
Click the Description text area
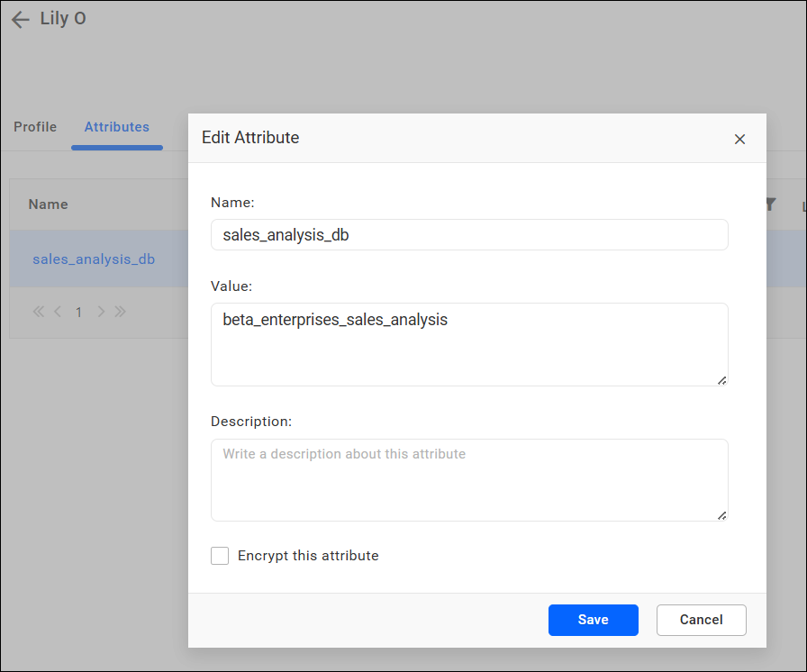pyautogui.click(x=469, y=480)
